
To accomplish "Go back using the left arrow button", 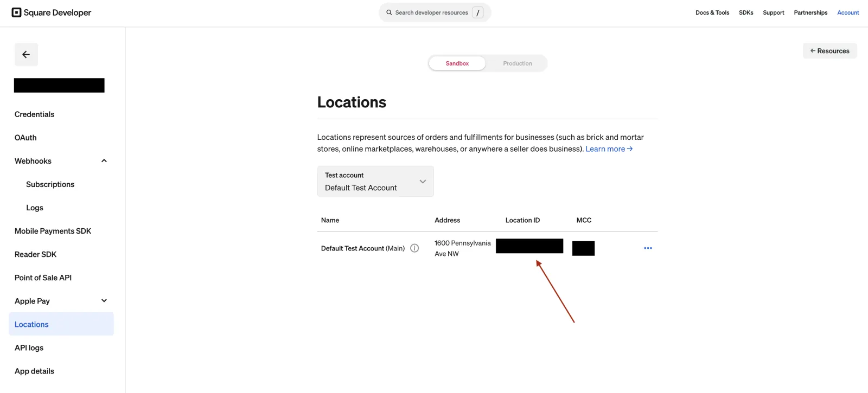I will (26, 54).
